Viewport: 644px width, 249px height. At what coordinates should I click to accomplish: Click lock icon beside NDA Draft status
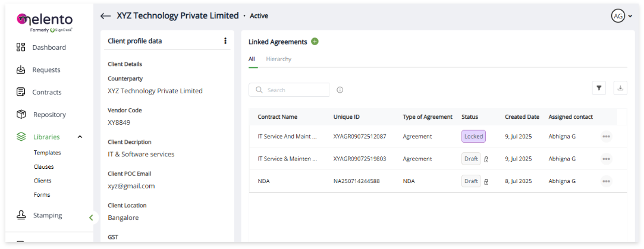tap(486, 182)
